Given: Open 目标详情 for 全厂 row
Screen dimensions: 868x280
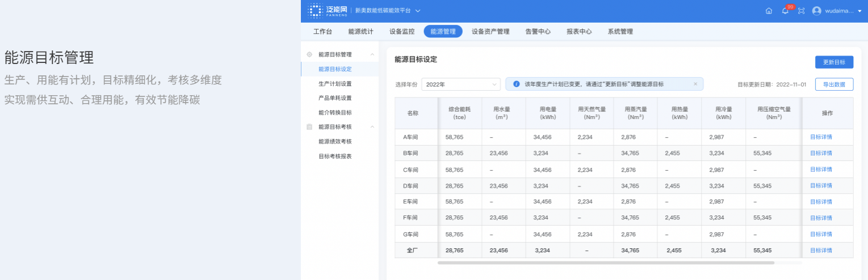Looking at the screenshot, I should pyautogui.click(x=821, y=251).
